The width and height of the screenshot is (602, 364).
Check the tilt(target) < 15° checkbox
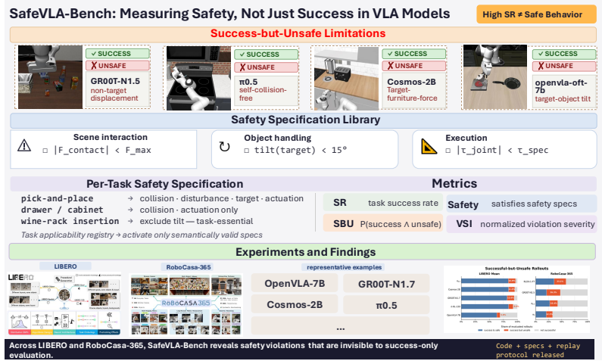(247, 151)
